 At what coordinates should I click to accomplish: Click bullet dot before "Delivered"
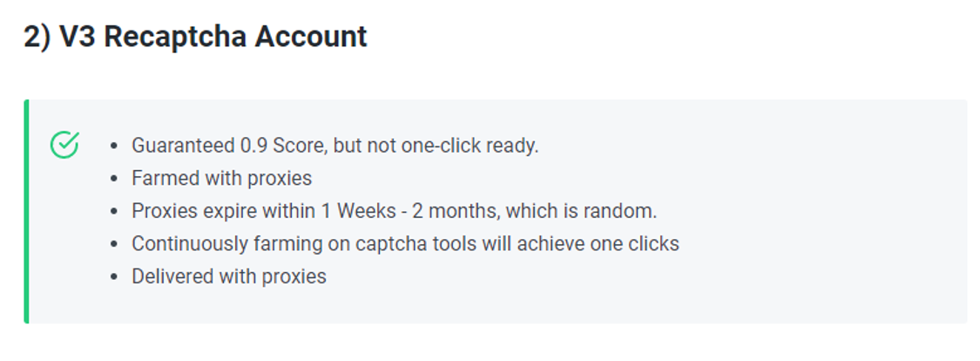point(113,276)
